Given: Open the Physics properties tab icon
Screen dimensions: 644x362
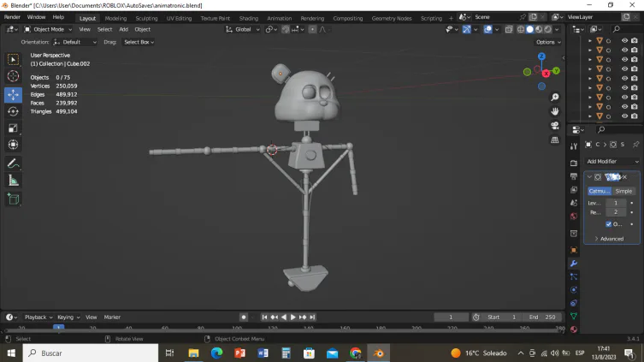Looking at the screenshot, I should click(574, 289).
